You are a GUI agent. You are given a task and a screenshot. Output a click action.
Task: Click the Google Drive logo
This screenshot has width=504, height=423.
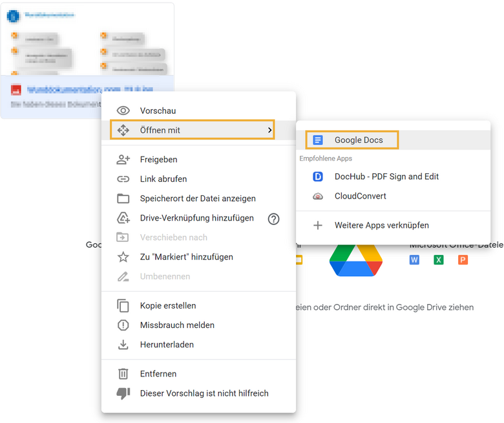click(x=356, y=260)
